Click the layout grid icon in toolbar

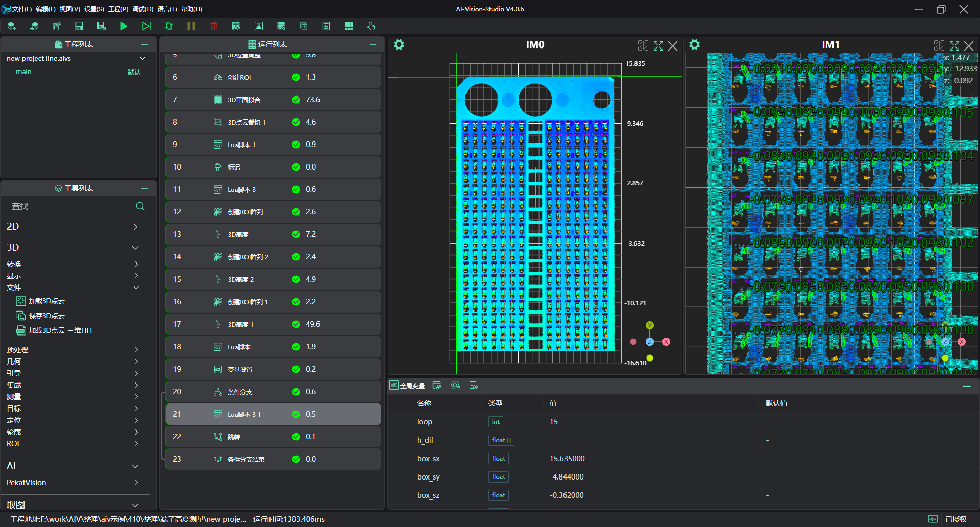click(x=349, y=26)
